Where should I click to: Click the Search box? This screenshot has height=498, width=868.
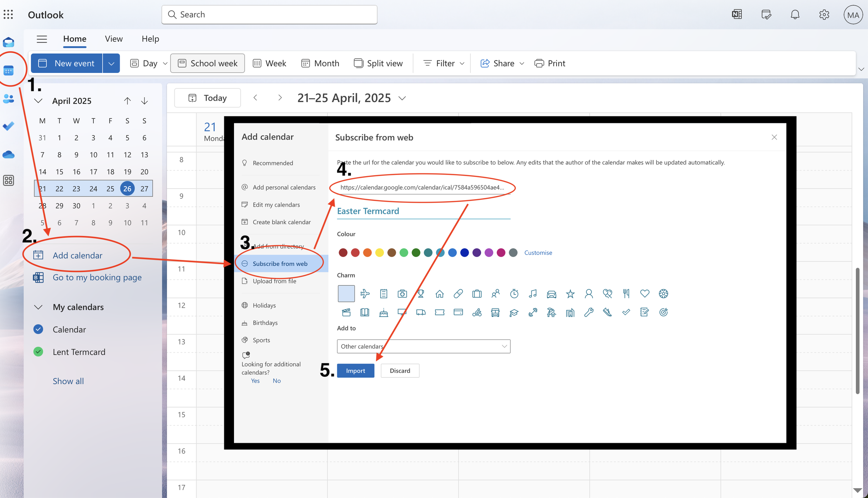point(269,15)
